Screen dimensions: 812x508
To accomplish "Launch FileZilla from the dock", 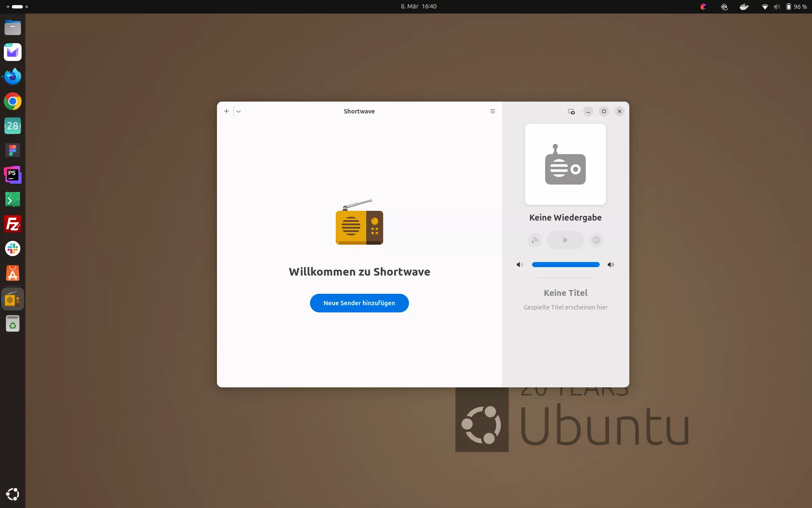I will (13, 224).
